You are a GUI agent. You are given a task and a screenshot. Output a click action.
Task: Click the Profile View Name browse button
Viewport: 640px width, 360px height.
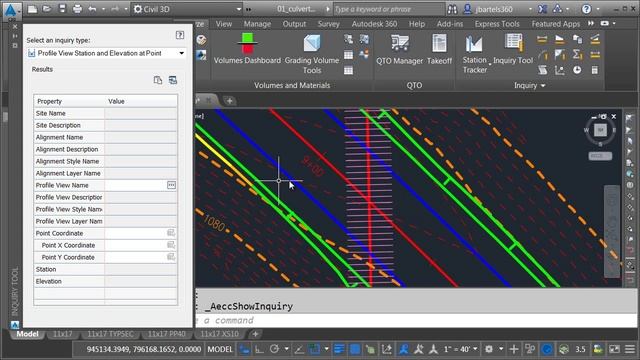pyautogui.click(x=171, y=185)
